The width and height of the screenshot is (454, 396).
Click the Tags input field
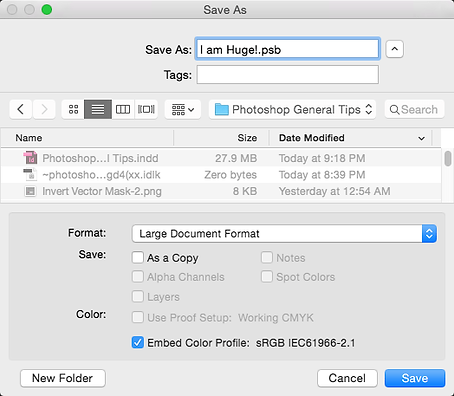[288, 75]
